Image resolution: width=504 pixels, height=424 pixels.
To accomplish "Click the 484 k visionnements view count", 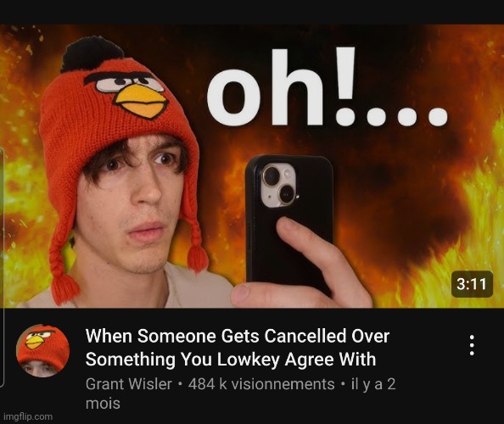I will pyautogui.click(x=261, y=384).
